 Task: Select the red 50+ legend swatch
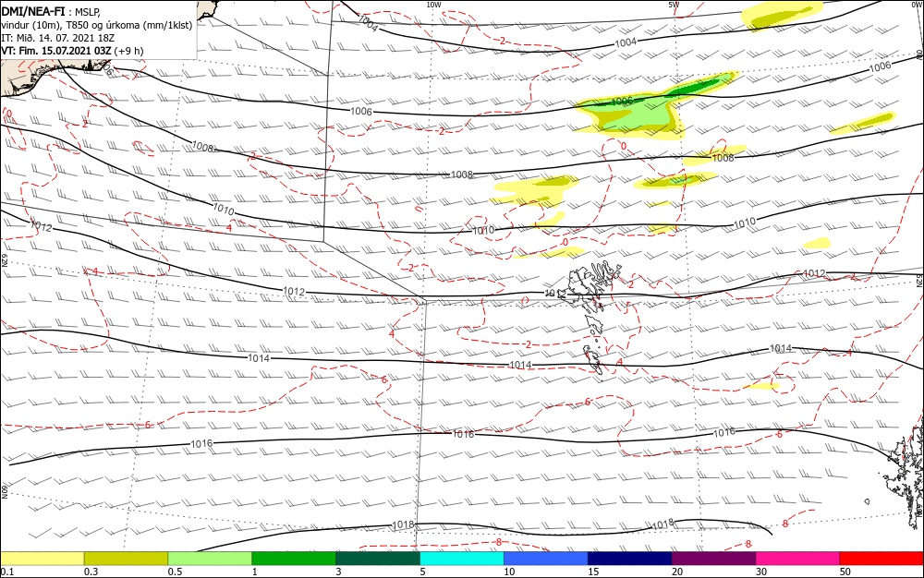(881, 559)
